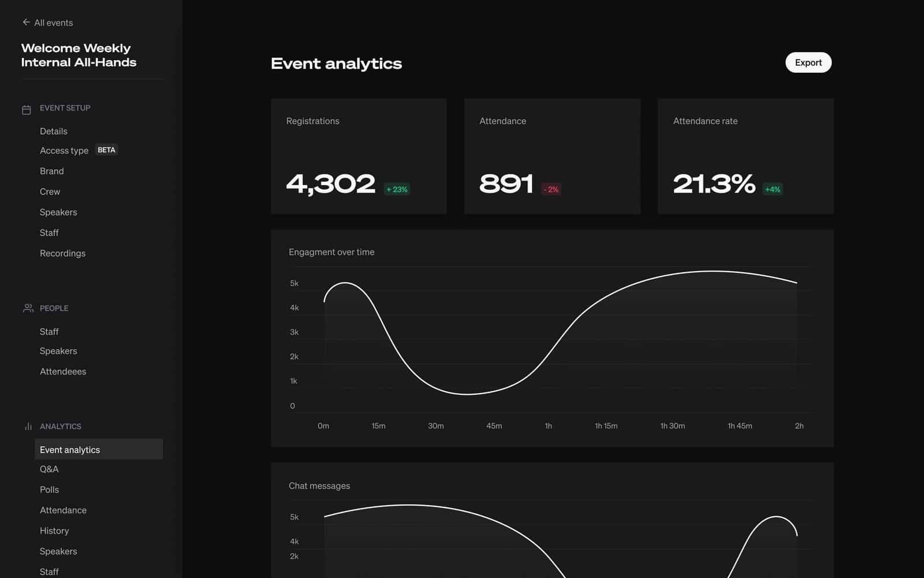Open Access type settings
Image resolution: width=924 pixels, height=578 pixels.
click(x=64, y=150)
